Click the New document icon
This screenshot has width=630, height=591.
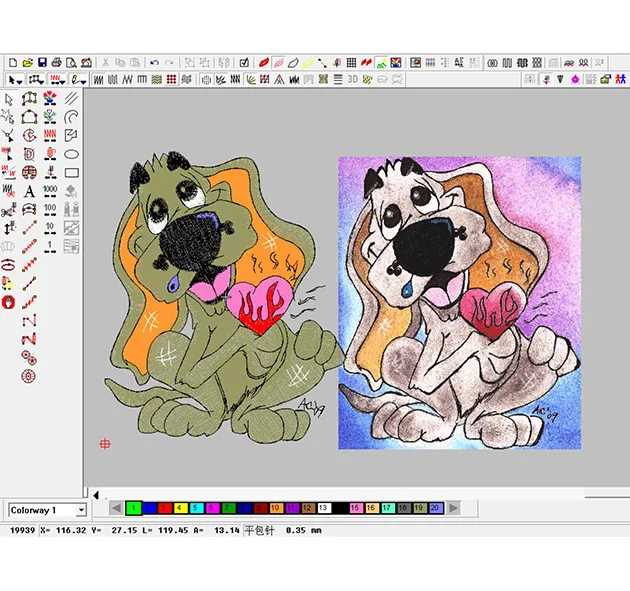(x=11, y=62)
